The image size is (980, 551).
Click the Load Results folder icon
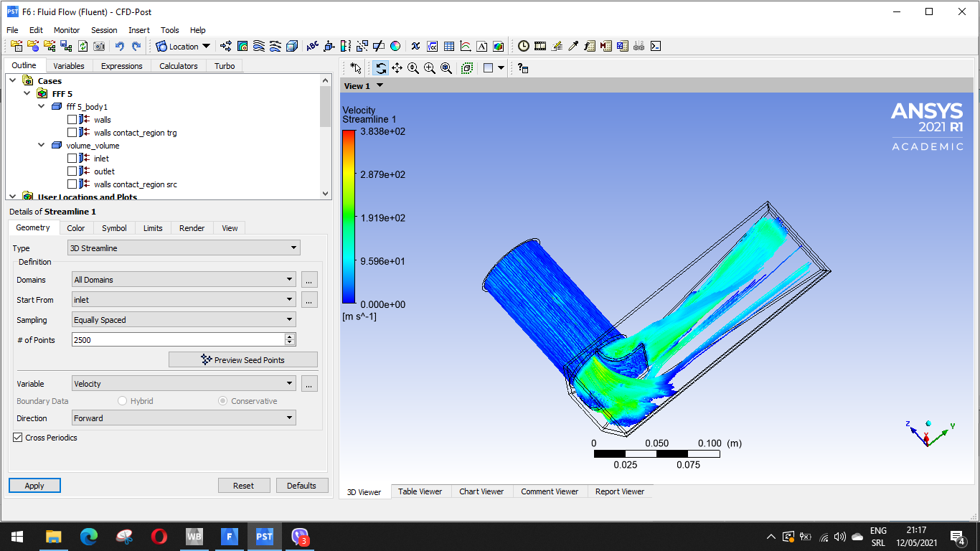click(x=17, y=46)
